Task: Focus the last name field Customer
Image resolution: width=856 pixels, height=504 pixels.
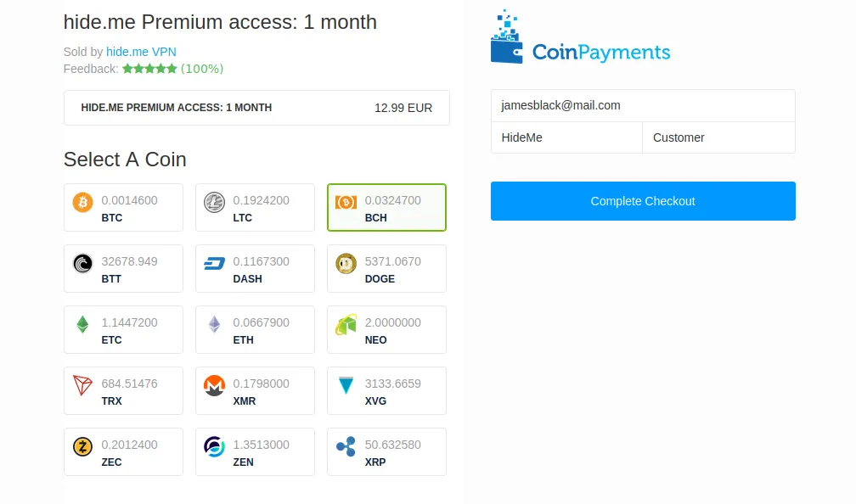Action: tap(719, 137)
